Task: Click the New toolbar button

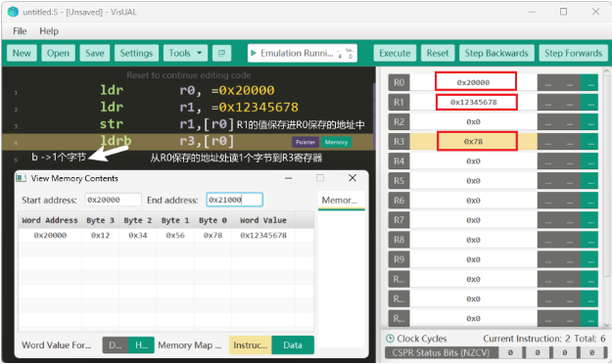Action: (x=22, y=53)
